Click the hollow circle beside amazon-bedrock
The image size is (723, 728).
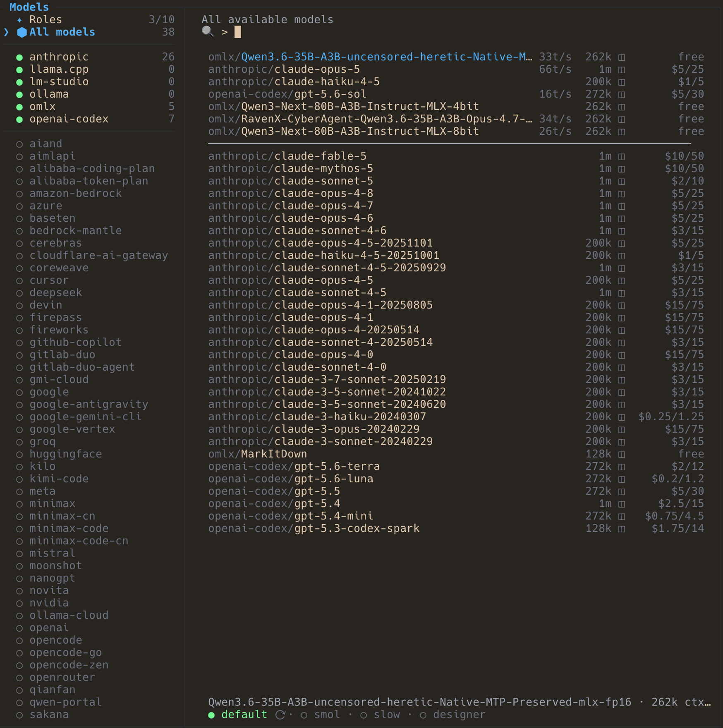(19, 194)
